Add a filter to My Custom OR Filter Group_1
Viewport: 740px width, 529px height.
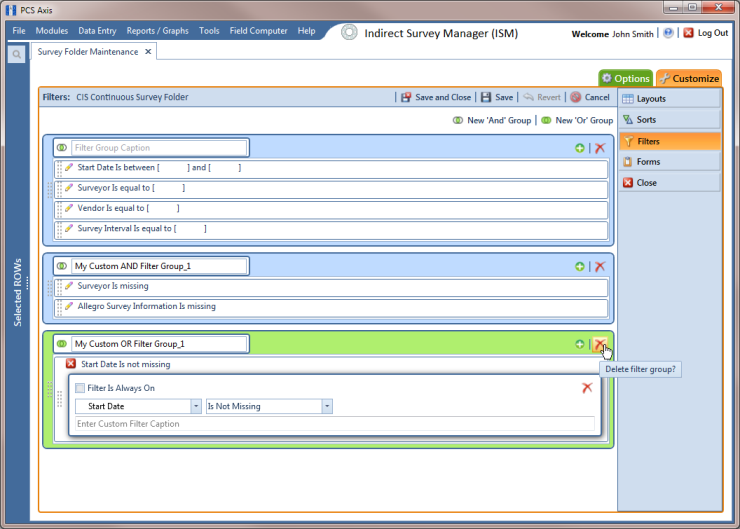click(580, 344)
